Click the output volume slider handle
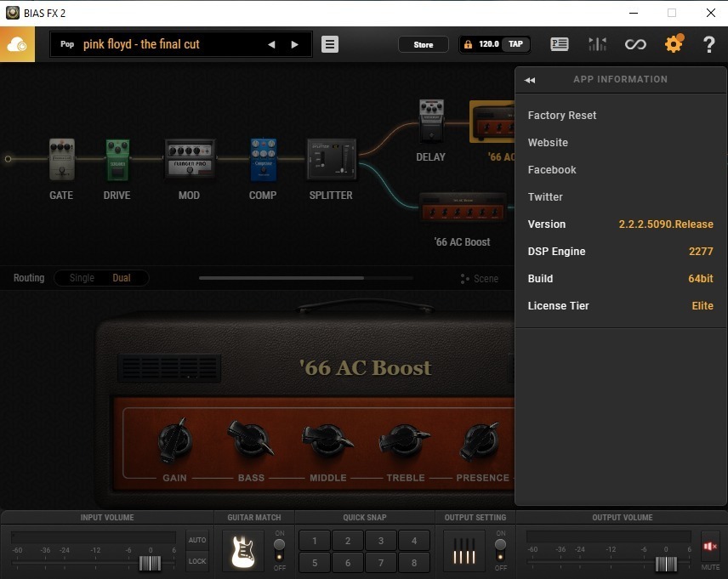 coord(666,565)
